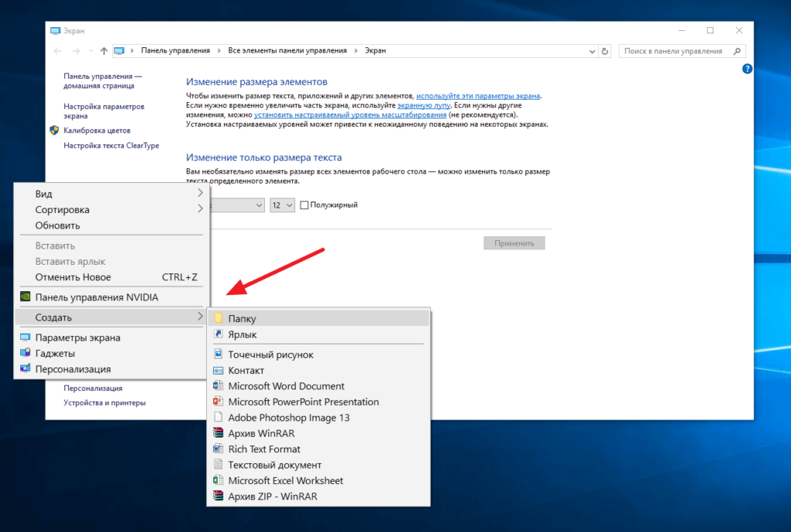
Task: Open help with the blue question mark icon
Action: click(x=747, y=69)
